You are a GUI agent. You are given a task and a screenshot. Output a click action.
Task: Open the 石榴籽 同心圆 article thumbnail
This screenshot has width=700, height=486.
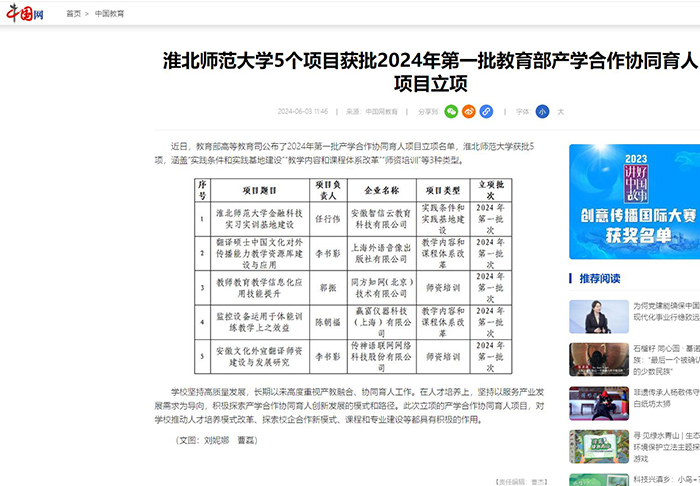tap(598, 359)
